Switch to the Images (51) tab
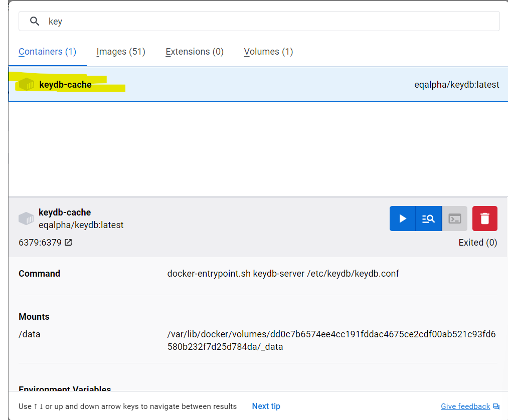508x420 pixels. click(120, 51)
